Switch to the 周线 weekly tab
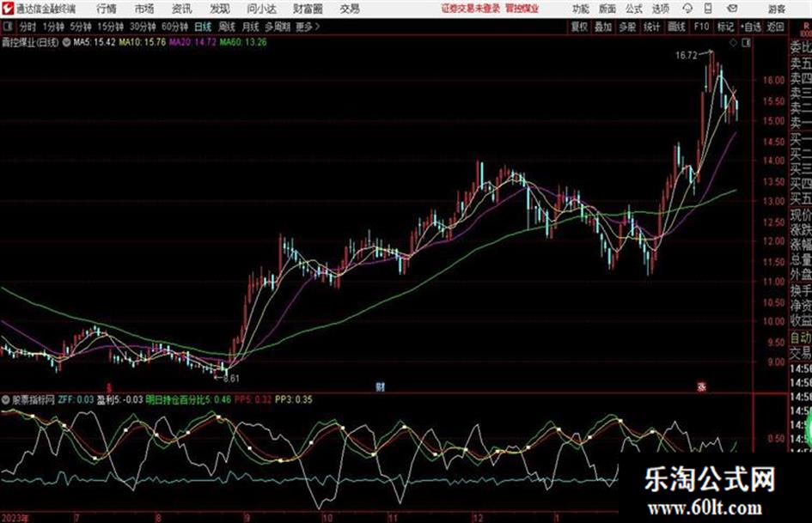812x523 pixels. click(x=227, y=27)
